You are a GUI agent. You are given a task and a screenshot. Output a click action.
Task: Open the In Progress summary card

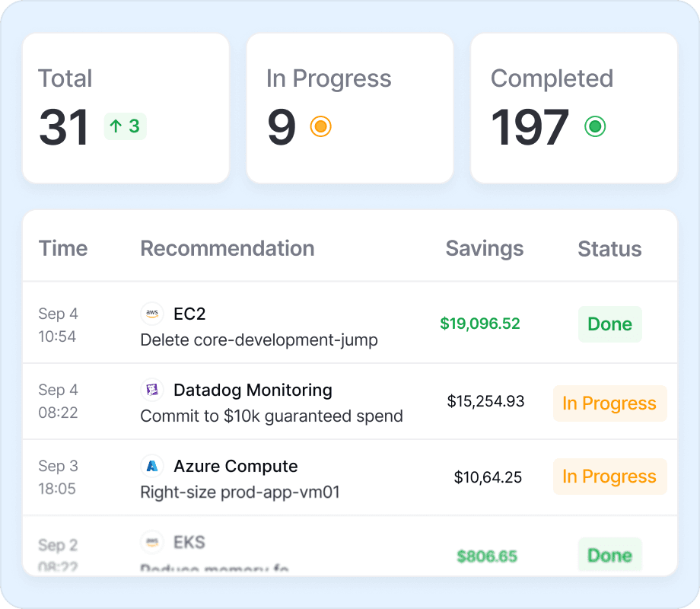(350, 107)
